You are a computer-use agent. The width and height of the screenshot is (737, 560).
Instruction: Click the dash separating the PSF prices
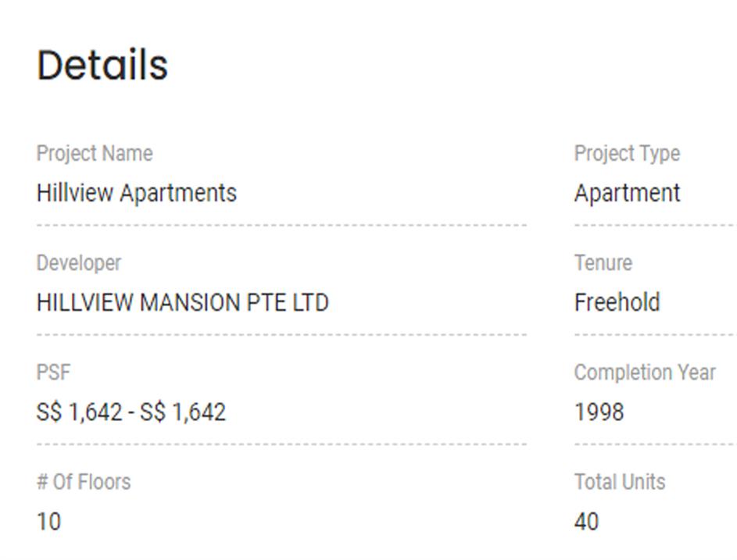(x=131, y=412)
